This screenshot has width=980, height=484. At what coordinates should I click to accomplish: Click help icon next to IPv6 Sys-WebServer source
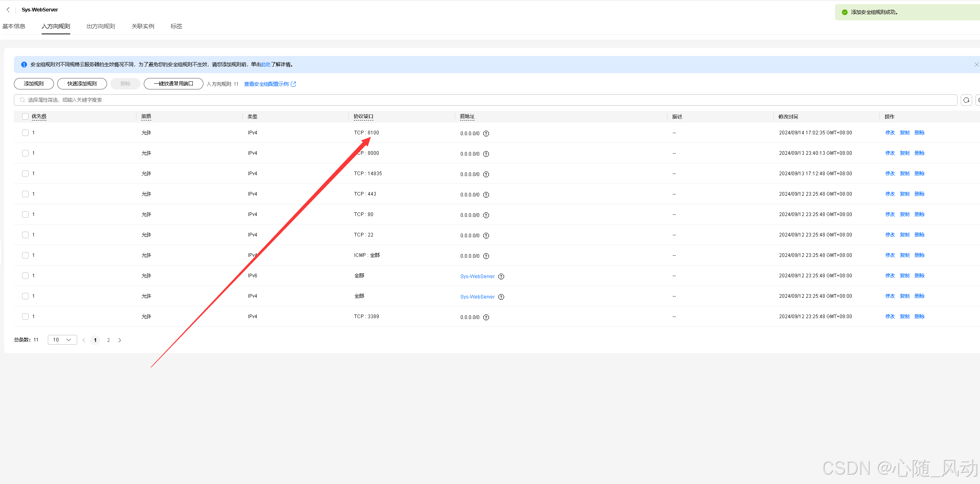click(501, 277)
